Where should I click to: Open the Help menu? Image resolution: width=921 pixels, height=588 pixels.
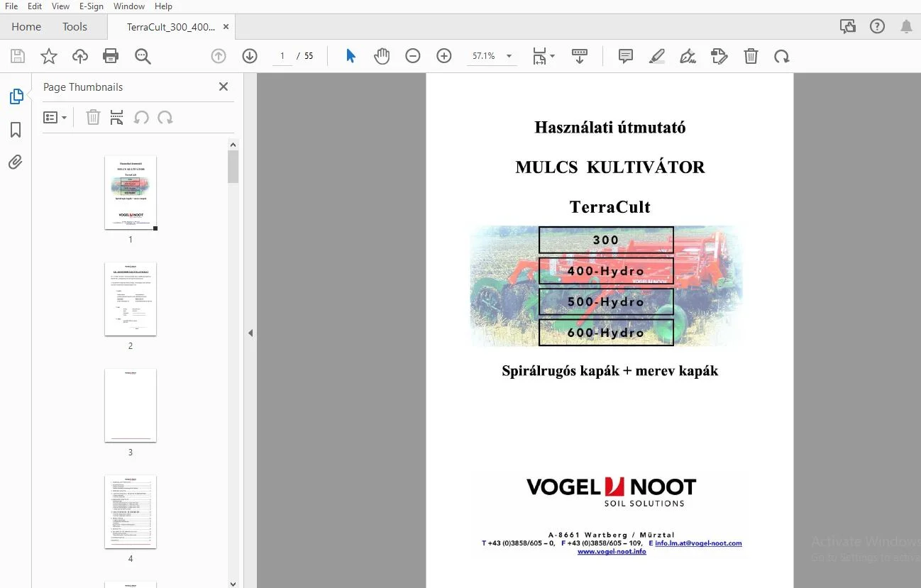[163, 6]
